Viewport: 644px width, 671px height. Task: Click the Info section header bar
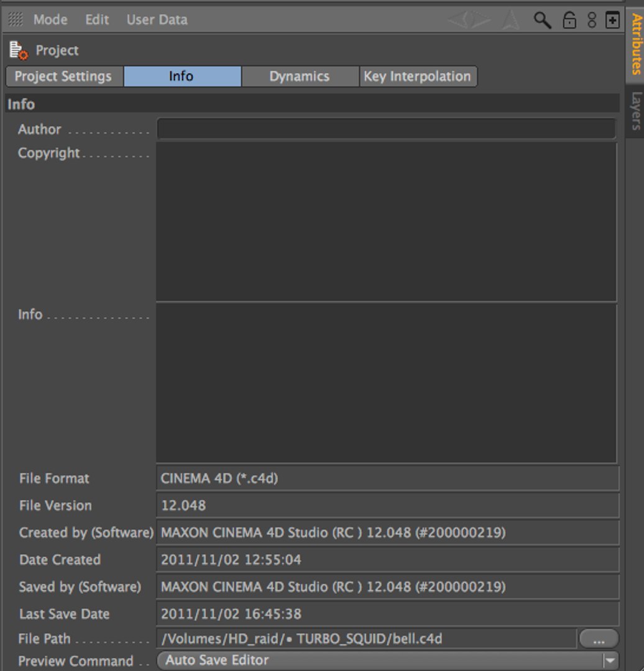(313, 104)
